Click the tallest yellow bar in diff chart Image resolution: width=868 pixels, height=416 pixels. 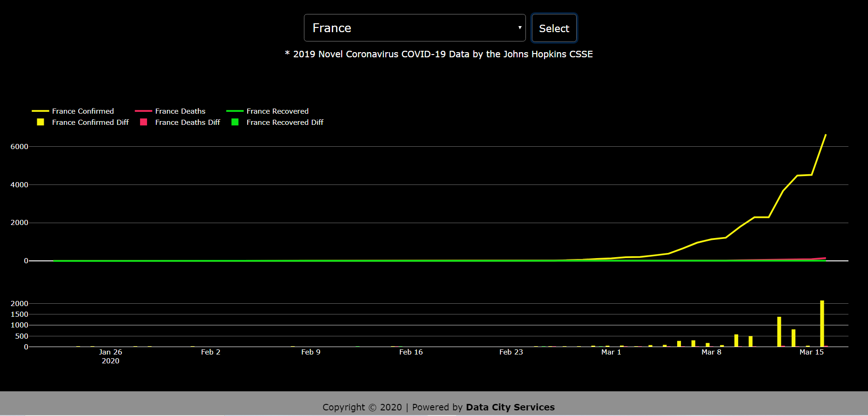coord(822,324)
